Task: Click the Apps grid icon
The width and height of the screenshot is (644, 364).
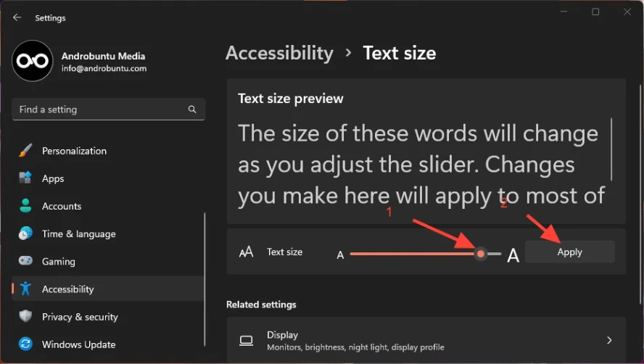Action: pos(25,178)
